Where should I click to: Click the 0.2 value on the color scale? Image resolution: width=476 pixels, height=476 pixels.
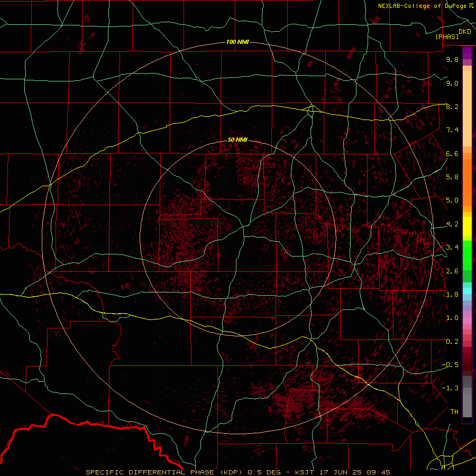[x=452, y=342]
